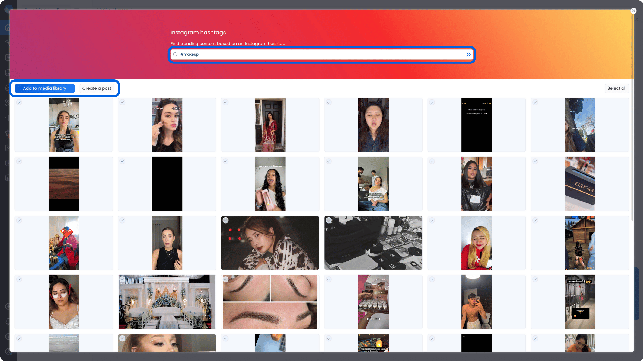This screenshot has width=644, height=362.
Task: Open the help question-mark icon in sidebar
Action: 8,337
